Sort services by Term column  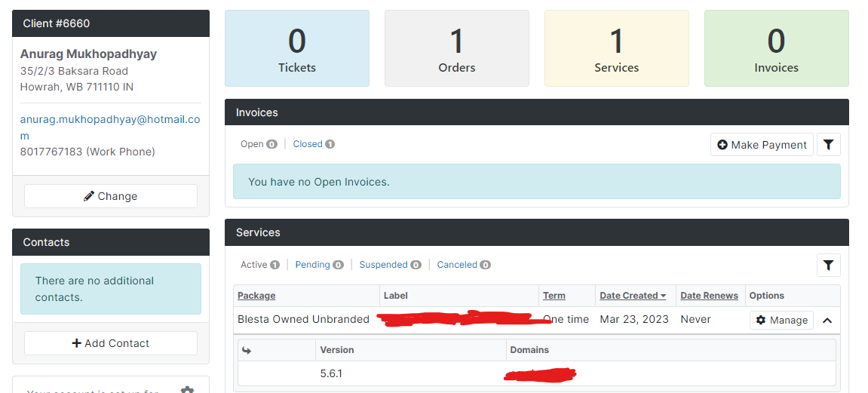coord(554,296)
